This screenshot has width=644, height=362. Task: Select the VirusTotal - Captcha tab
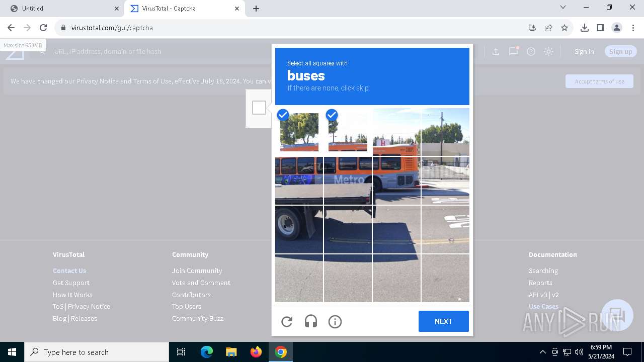(x=184, y=9)
